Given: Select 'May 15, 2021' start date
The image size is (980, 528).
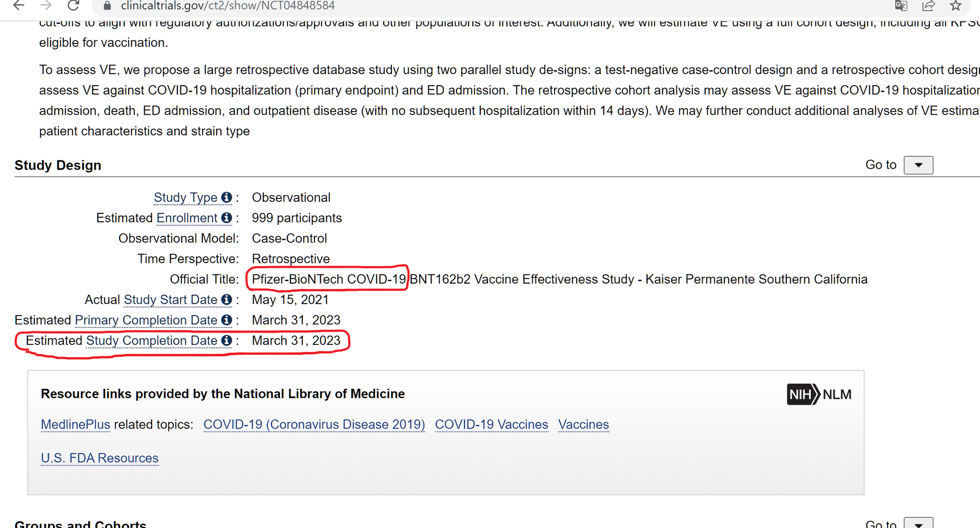Looking at the screenshot, I should click(x=290, y=300).
